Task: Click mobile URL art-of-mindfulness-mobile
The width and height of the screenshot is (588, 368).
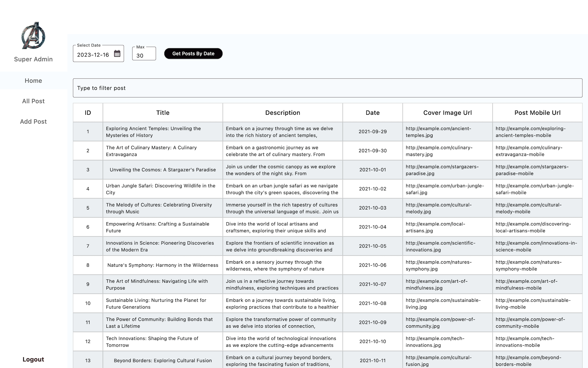Action: pos(526,284)
